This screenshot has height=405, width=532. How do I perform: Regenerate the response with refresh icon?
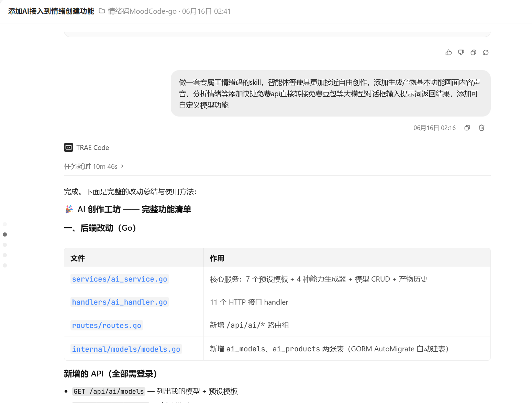point(486,52)
